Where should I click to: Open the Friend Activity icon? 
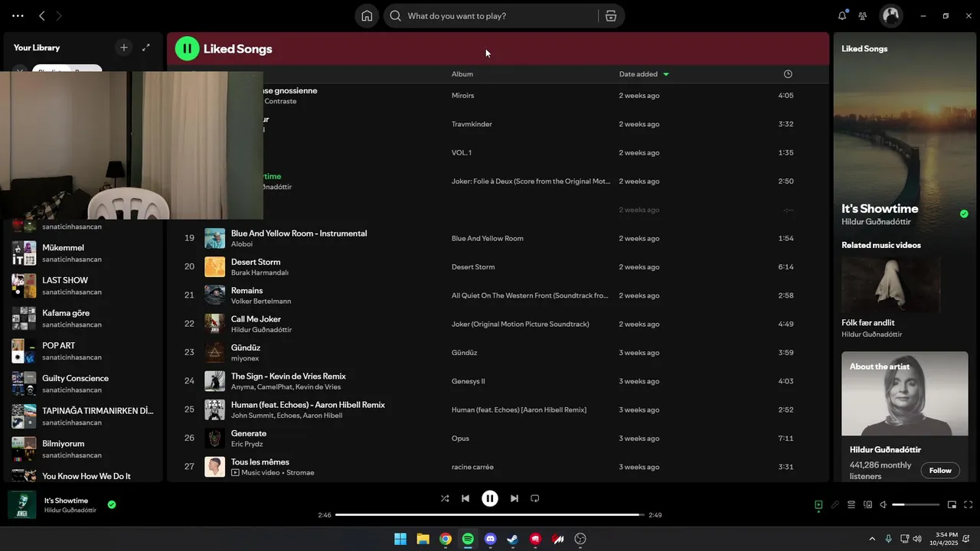pyautogui.click(x=863, y=16)
